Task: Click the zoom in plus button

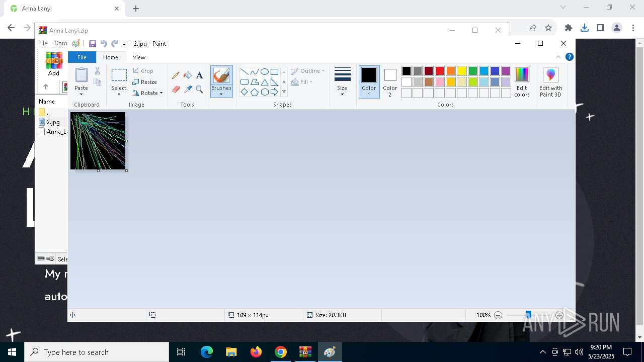Action: tap(559, 315)
